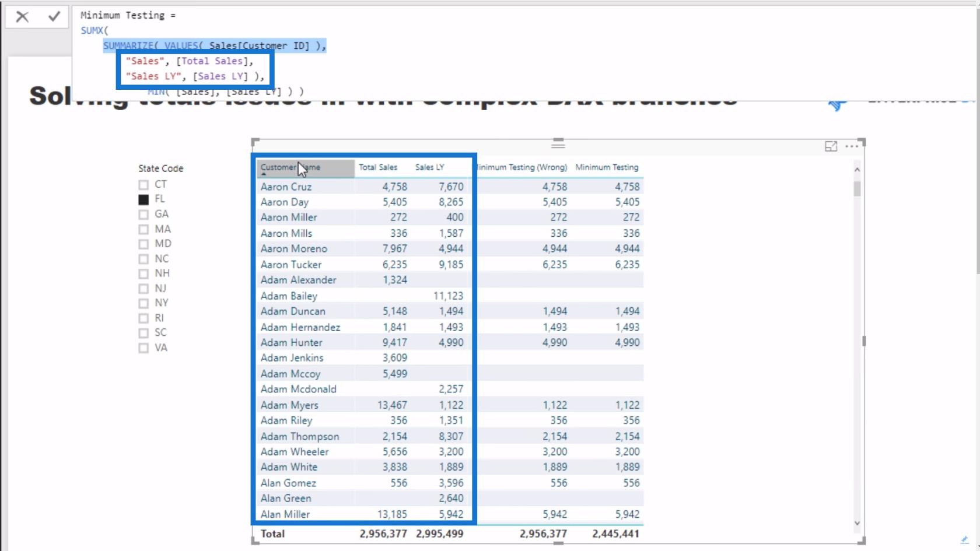Select the Aaron Moreno row name
Image resolution: width=980 pixels, height=551 pixels.
click(x=294, y=248)
